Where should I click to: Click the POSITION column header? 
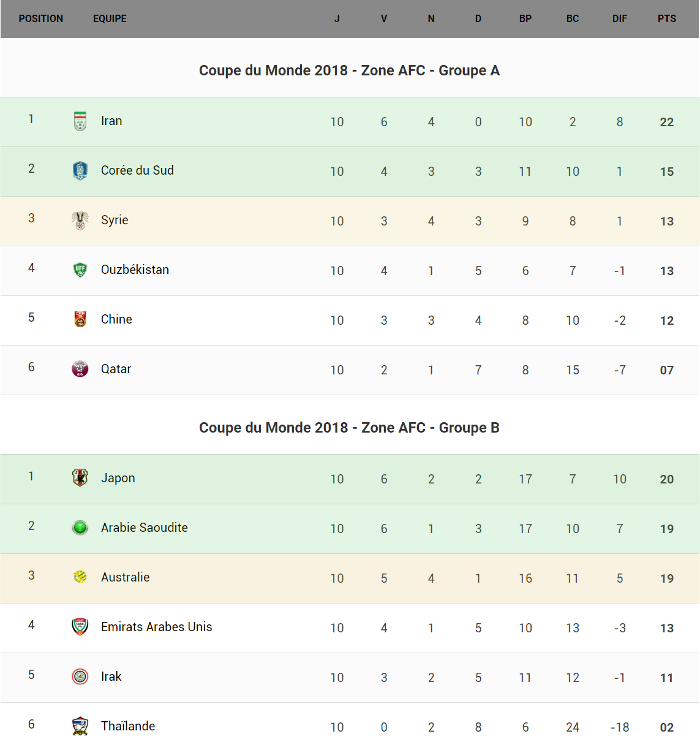point(41,19)
